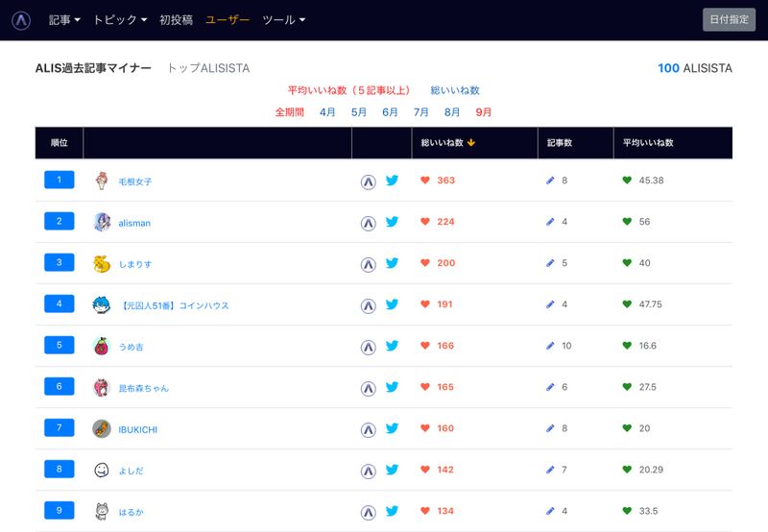Open ALIS profile icon for alisman
The height and width of the screenshot is (532, 768).
pyautogui.click(x=368, y=223)
